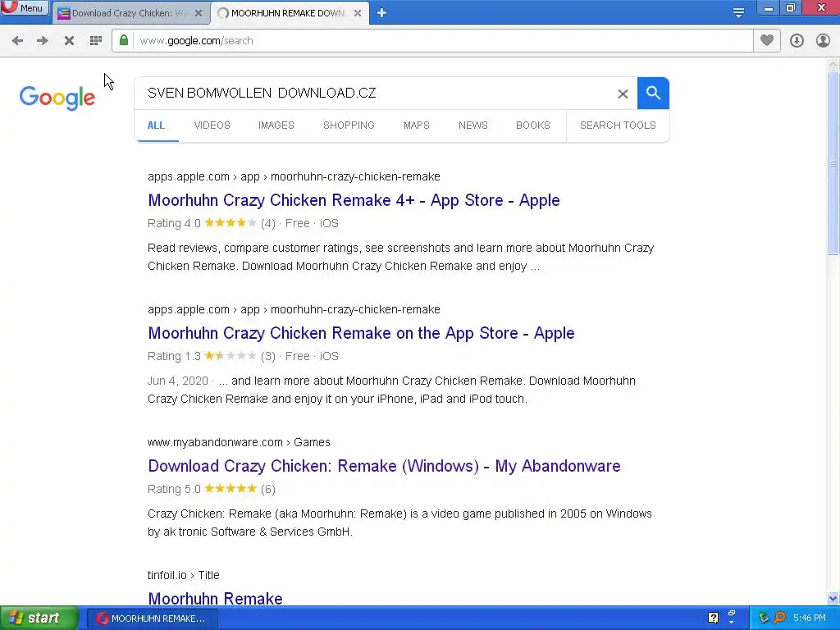Open Moorhuhn Crazy Chicken Remake 4+ link
Screen dimensions: 840x630
(x=354, y=200)
